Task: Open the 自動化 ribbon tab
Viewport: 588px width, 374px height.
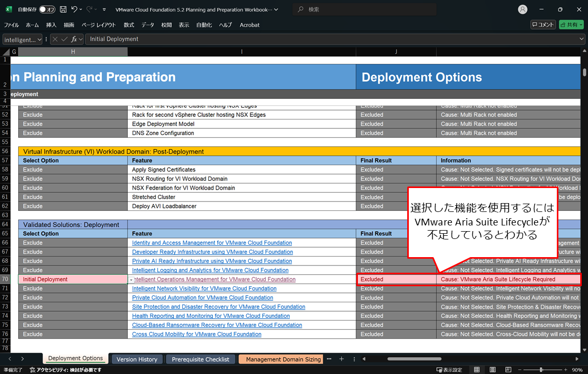Action: coord(204,25)
